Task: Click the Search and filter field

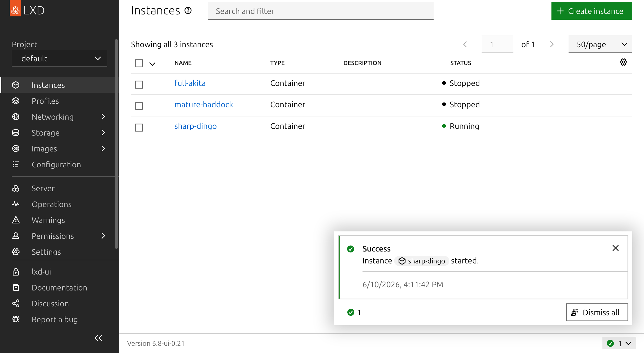Action: coord(321,11)
